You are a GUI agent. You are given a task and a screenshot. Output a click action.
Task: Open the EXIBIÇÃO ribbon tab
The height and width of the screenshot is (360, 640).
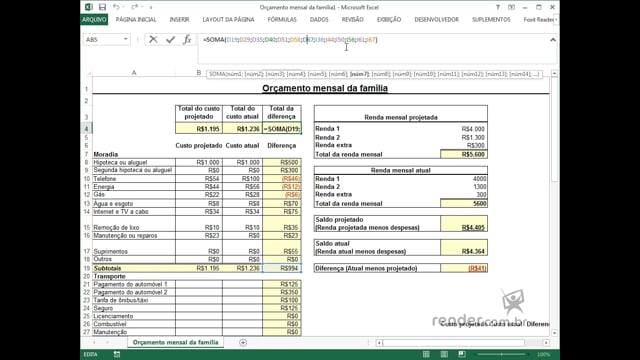pyautogui.click(x=389, y=20)
